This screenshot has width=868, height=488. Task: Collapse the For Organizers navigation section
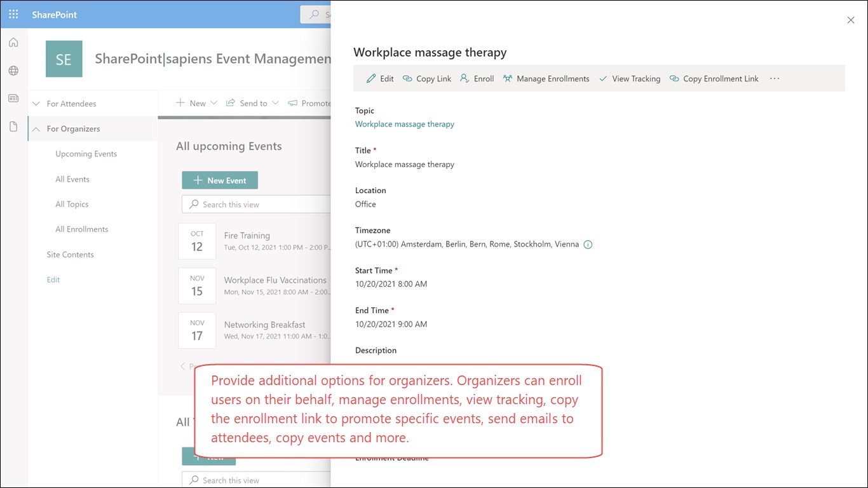pos(36,129)
